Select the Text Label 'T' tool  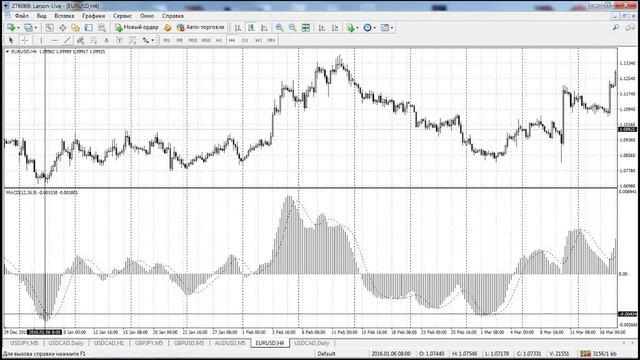click(120, 40)
